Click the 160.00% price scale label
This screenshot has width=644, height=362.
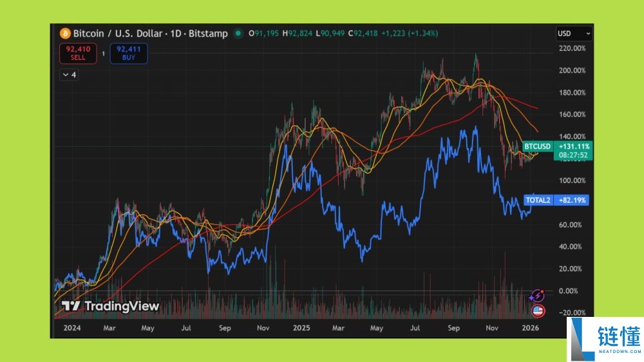click(x=572, y=114)
